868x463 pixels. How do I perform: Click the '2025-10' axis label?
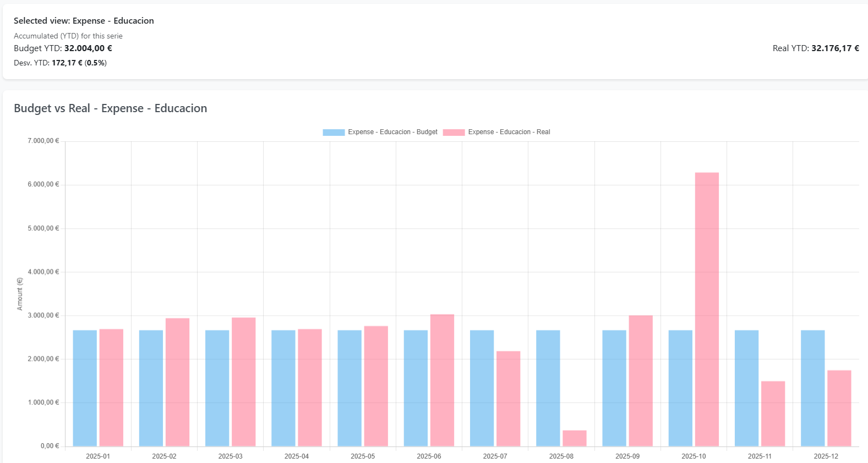pyautogui.click(x=694, y=456)
